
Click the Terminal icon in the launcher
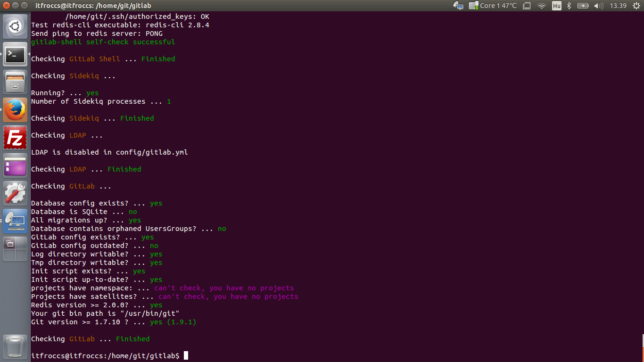15,55
